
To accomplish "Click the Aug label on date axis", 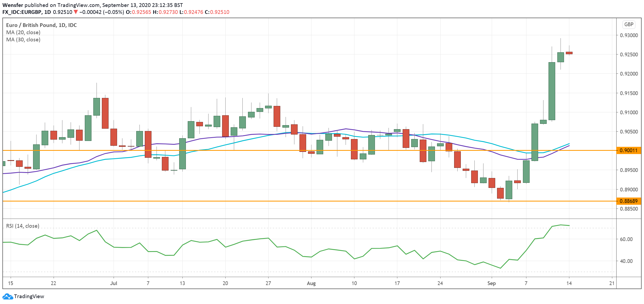I will [311, 283].
